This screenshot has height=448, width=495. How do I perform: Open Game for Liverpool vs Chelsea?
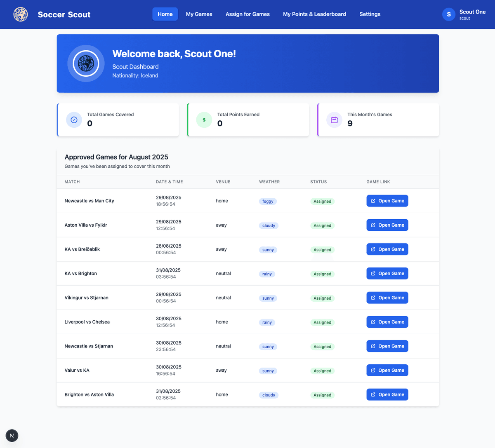click(x=387, y=322)
